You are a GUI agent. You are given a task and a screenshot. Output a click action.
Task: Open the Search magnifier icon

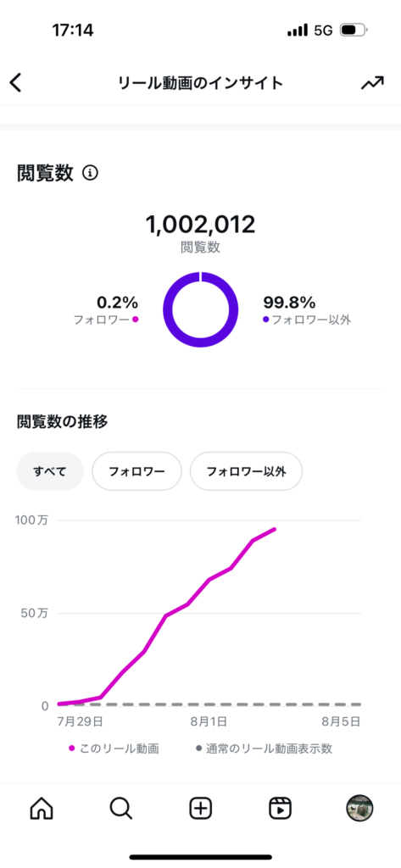(120, 809)
